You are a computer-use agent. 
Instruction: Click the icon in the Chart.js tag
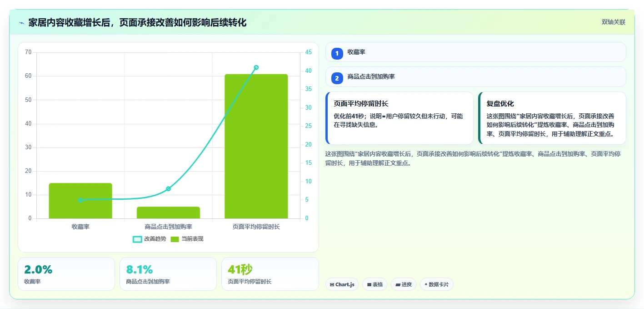click(332, 285)
